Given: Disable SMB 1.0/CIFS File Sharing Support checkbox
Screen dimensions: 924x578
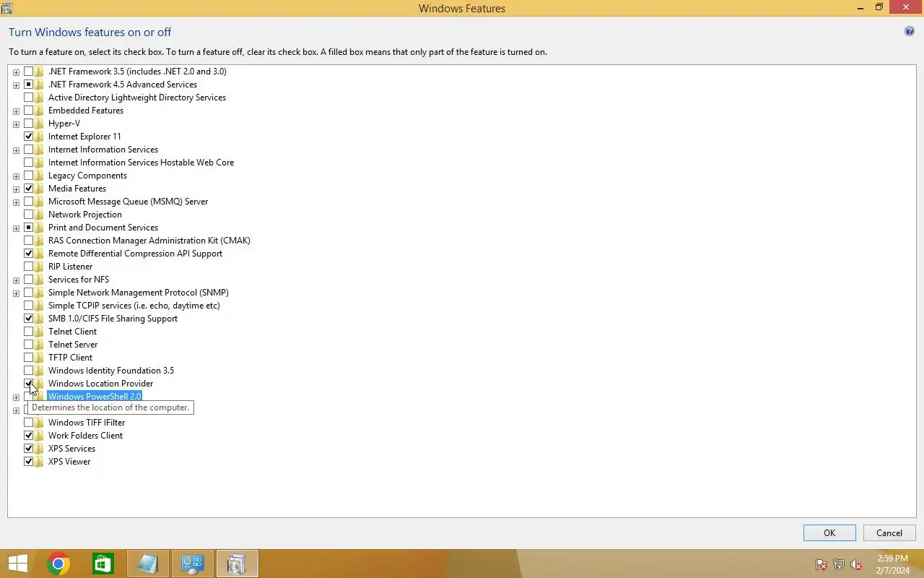Looking at the screenshot, I should point(29,319).
